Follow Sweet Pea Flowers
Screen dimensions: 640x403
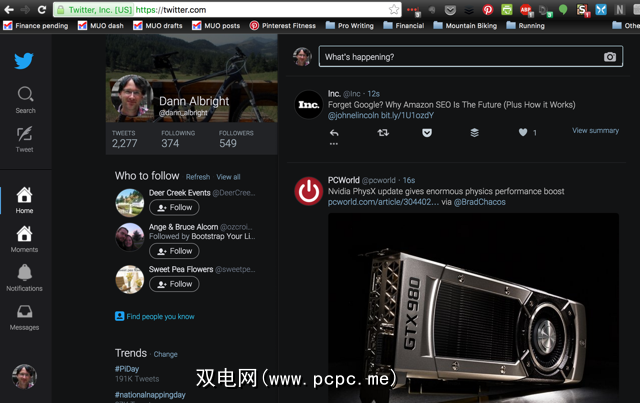point(174,284)
